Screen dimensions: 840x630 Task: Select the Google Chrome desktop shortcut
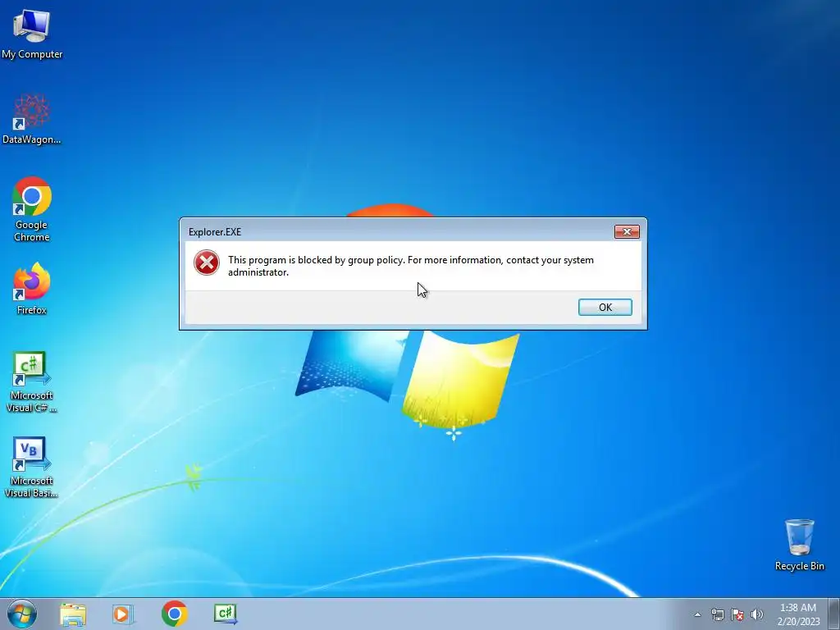(x=32, y=209)
